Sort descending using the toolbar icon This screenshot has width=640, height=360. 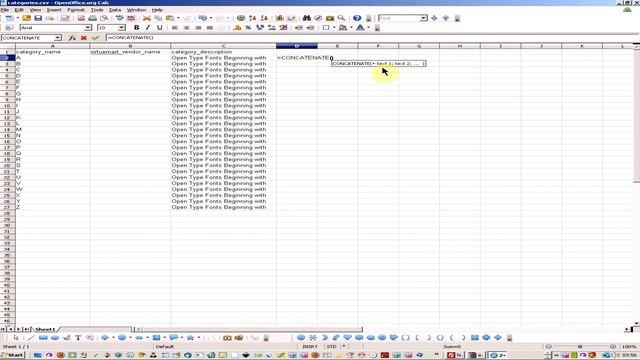264,18
